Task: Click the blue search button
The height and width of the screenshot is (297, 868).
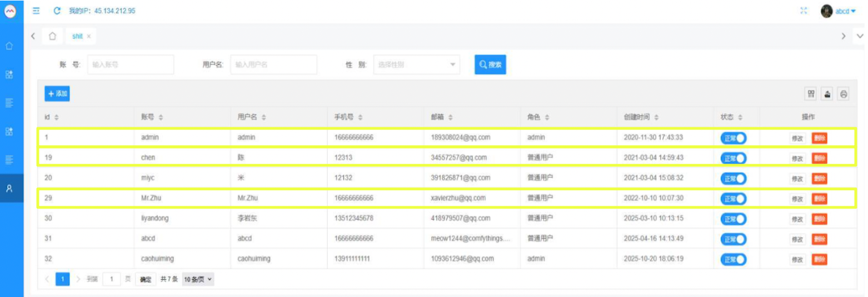Action: pyautogui.click(x=490, y=65)
